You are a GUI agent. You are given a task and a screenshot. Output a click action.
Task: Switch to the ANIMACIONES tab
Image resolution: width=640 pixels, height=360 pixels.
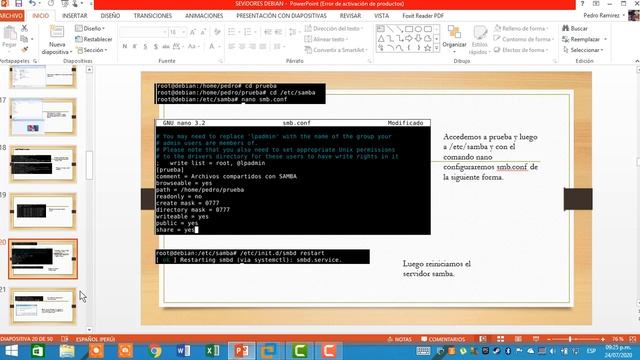click(204, 16)
